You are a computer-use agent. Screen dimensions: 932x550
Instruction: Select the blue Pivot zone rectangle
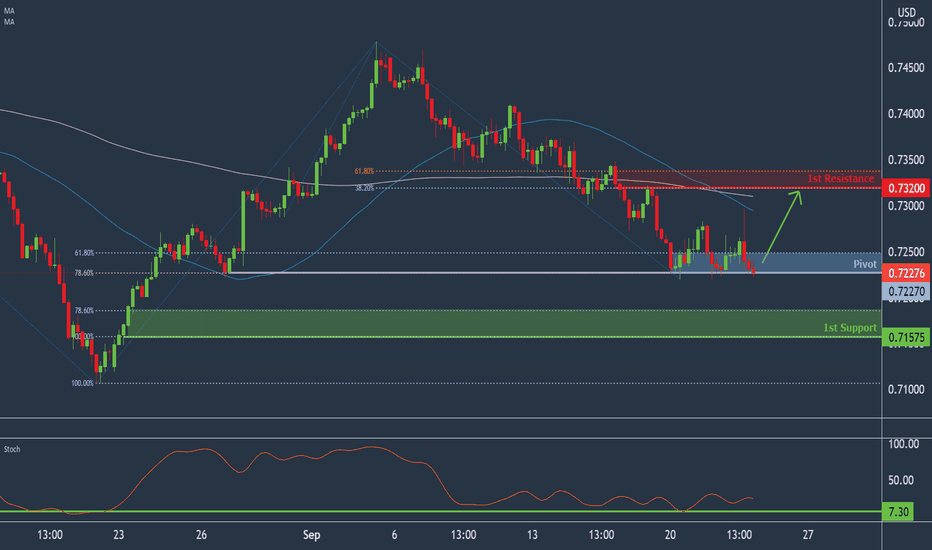(777, 263)
